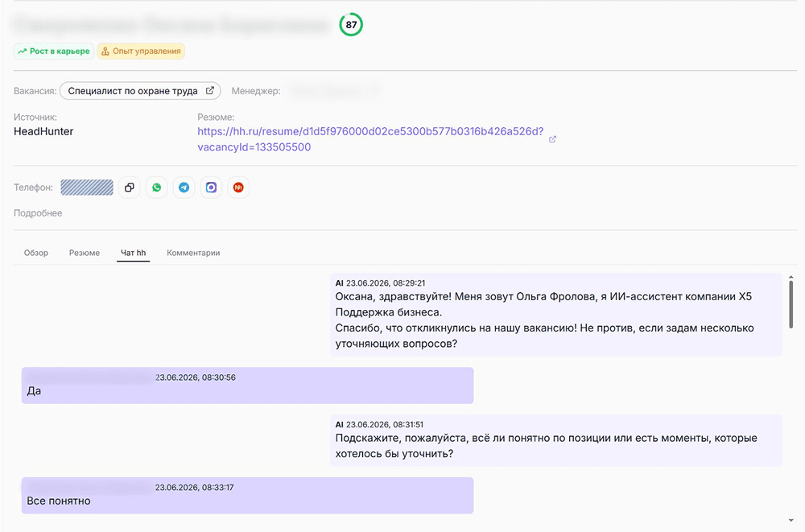The image size is (805, 532).
Task: Open external link icon beside resume URL
Action: (x=552, y=139)
